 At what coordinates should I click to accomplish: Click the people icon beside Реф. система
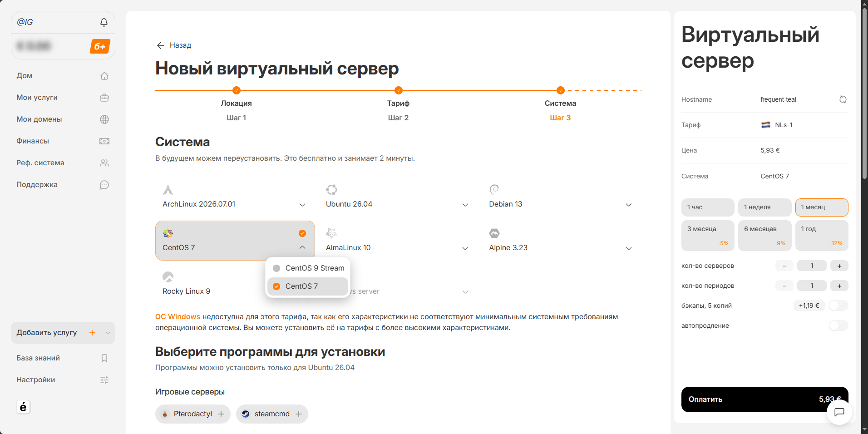(104, 163)
